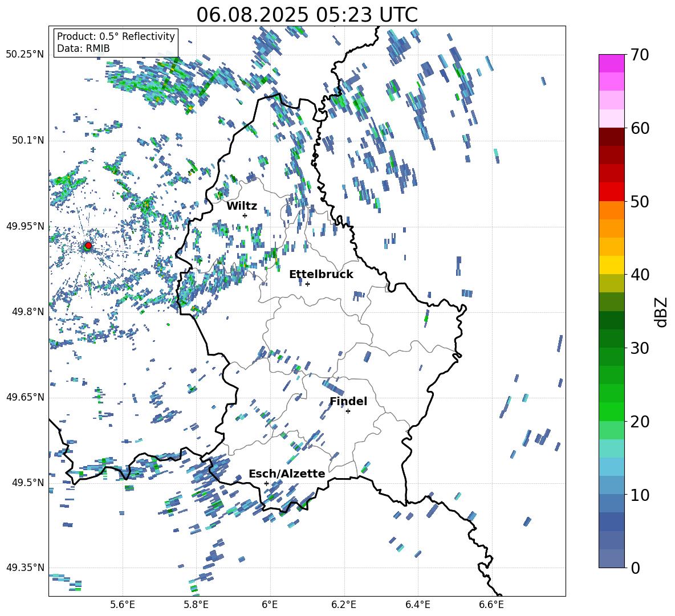Click the 49.65°N latitude label

click(25, 397)
